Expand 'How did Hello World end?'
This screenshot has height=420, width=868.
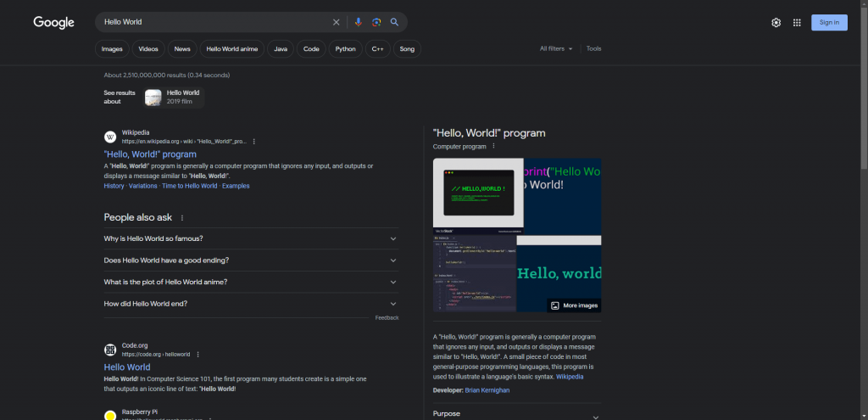pos(251,304)
